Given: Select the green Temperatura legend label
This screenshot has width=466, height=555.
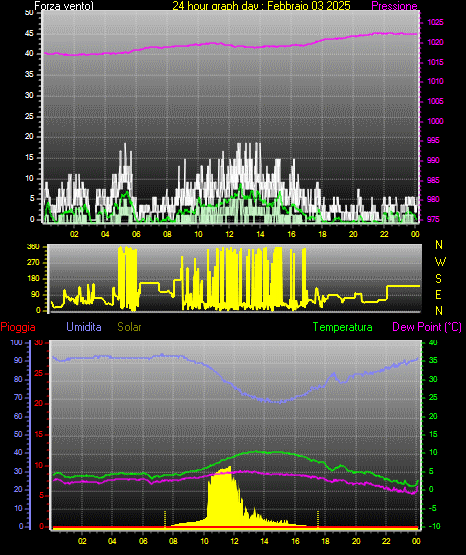Looking at the screenshot, I should click(x=343, y=327).
